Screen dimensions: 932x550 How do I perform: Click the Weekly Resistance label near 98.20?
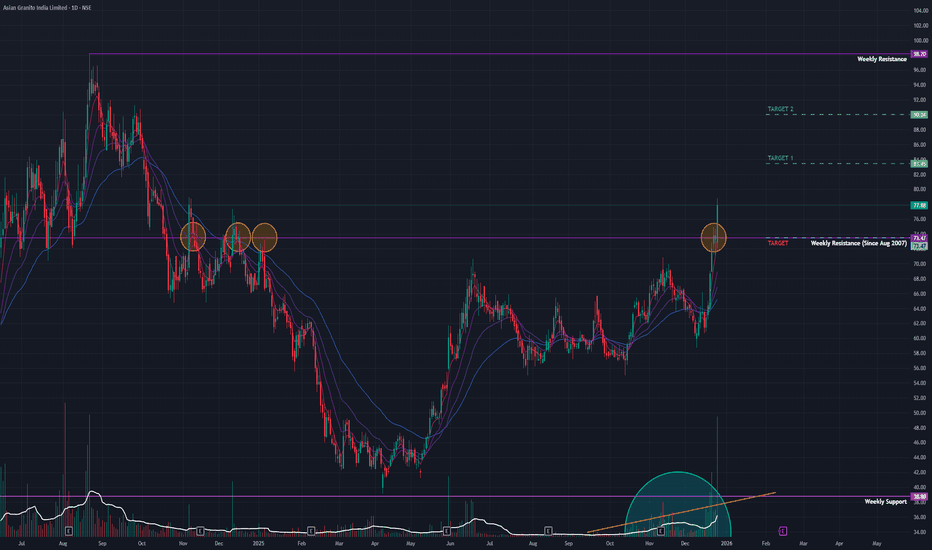tap(881, 59)
